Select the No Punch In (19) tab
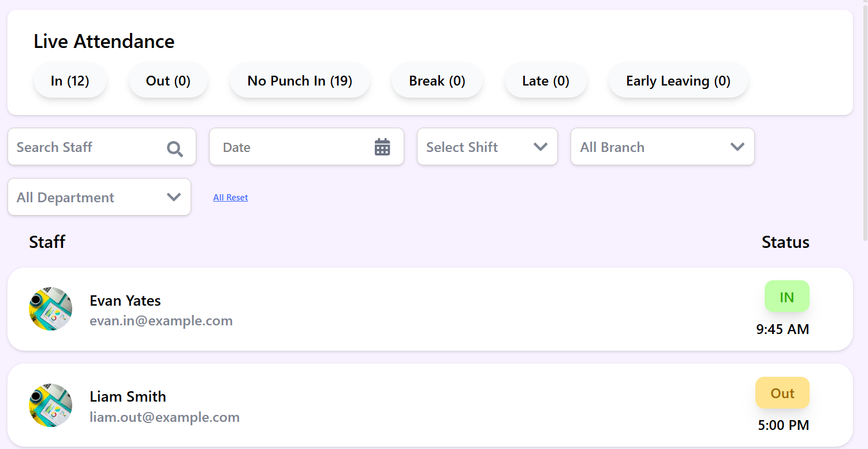868x449 pixels. 299,80
